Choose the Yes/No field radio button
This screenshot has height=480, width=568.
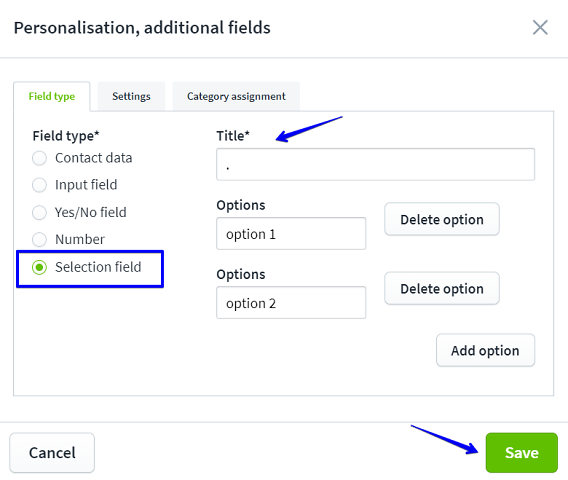(39, 213)
